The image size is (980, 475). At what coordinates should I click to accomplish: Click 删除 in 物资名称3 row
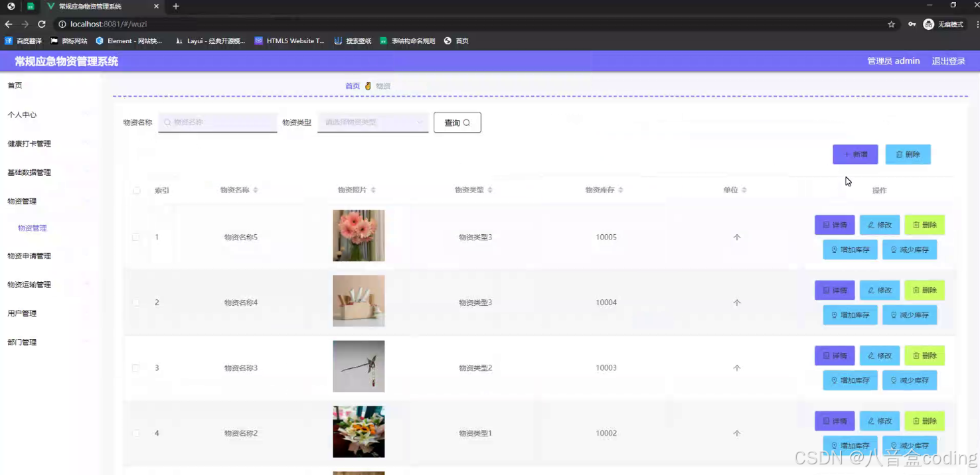(924, 356)
